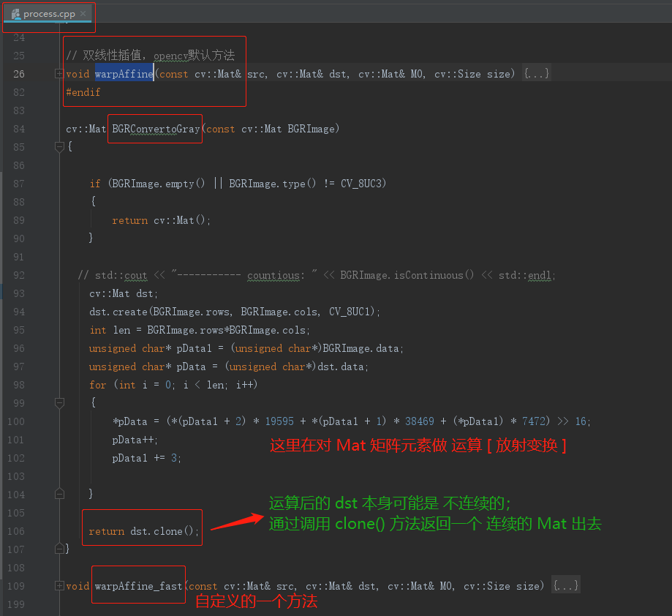672x616 pixels.
Task: Click the #endif directive on line 82
Action: coord(83,92)
